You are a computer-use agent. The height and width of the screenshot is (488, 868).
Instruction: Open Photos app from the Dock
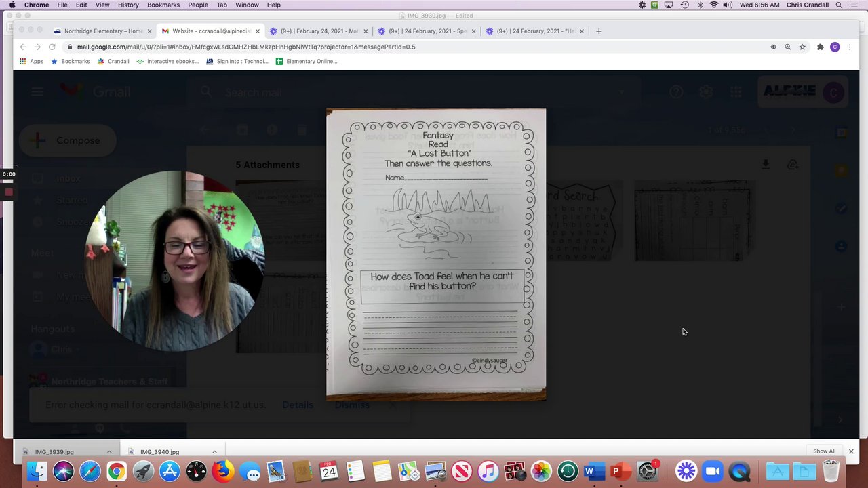click(541, 471)
